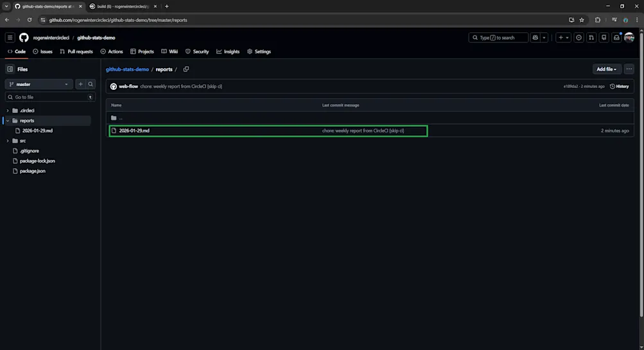Click the GitHub Octocat logo

(x=24, y=37)
